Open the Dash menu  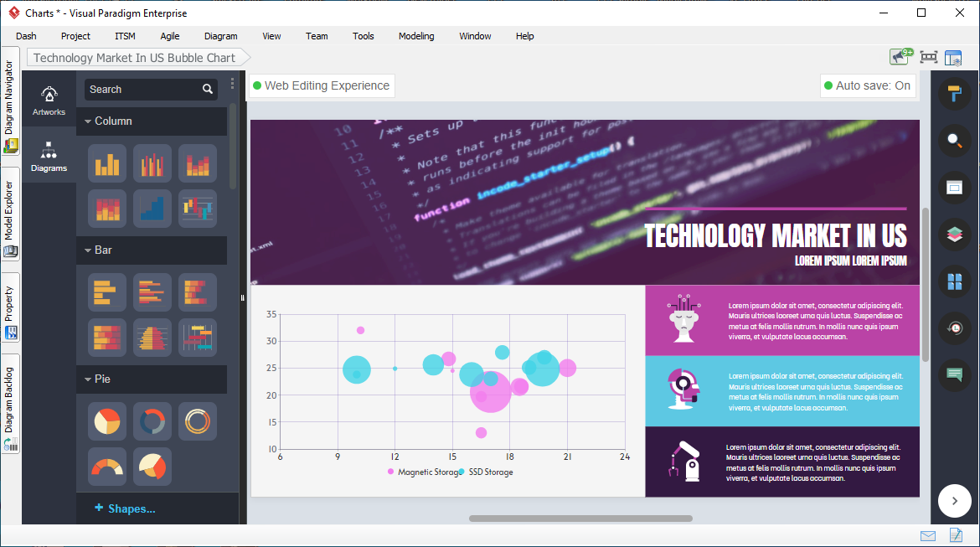(x=26, y=36)
